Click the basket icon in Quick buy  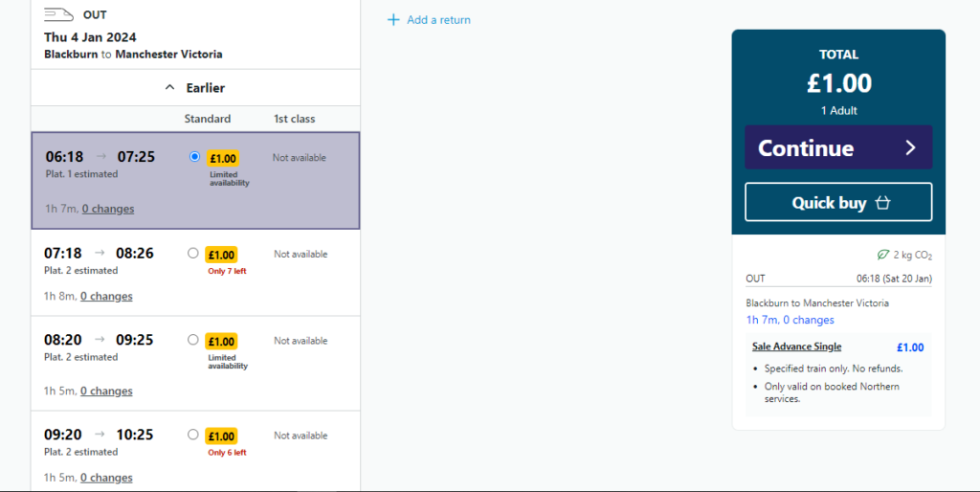pyautogui.click(x=882, y=203)
